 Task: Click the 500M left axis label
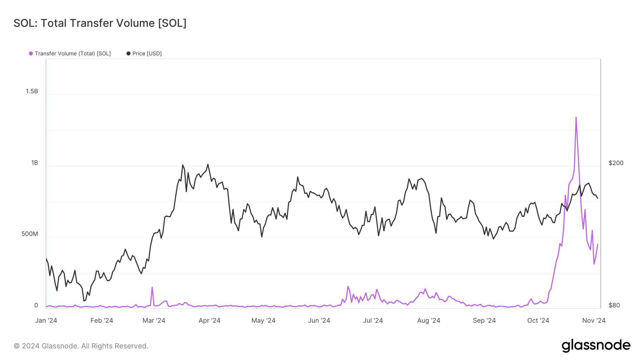(x=30, y=234)
